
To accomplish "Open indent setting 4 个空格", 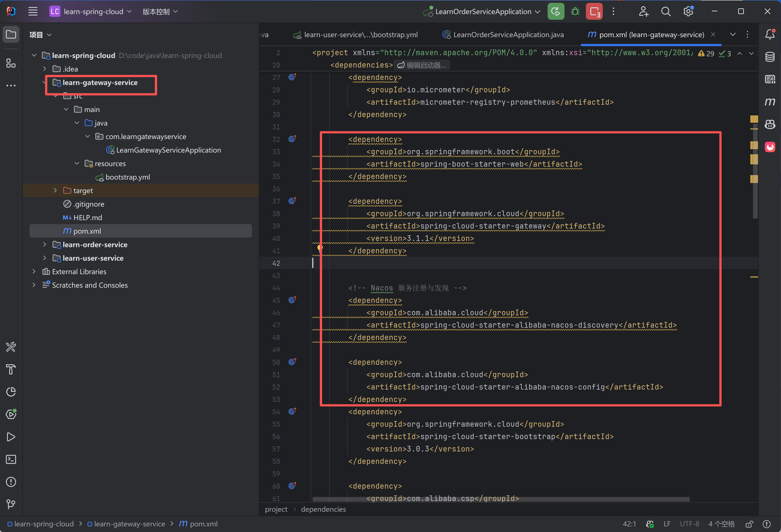I will (721, 524).
